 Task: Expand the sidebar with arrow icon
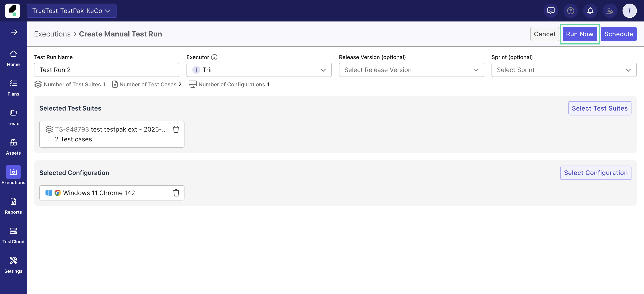click(14, 32)
